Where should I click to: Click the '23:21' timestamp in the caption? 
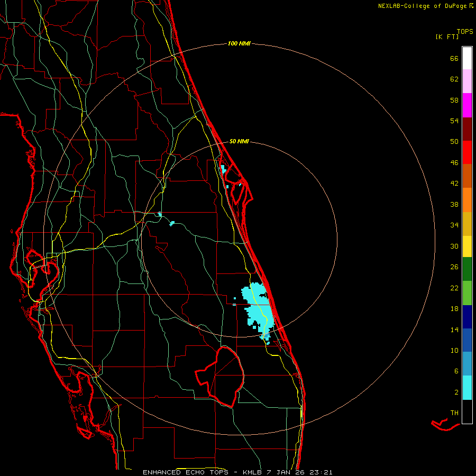321,472
